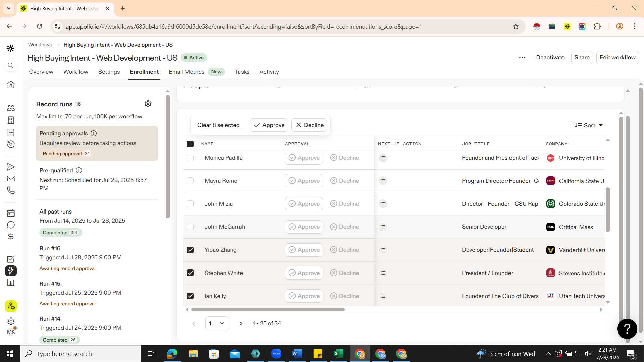The width and height of the screenshot is (644, 362).
Task: Open the help question mark button
Action: [x=627, y=329]
